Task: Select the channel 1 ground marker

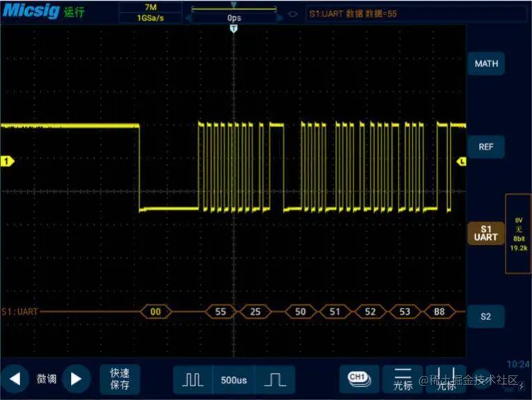Action: tap(7, 161)
